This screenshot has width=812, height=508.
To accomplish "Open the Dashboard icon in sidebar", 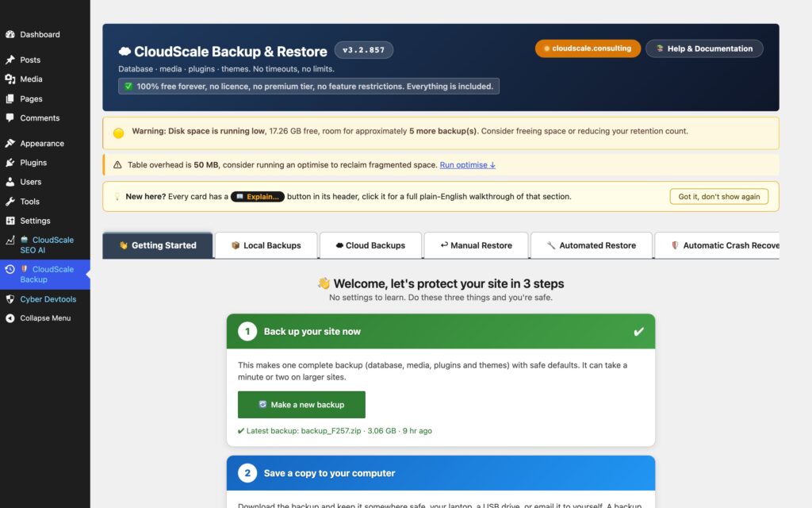I will (x=10, y=34).
